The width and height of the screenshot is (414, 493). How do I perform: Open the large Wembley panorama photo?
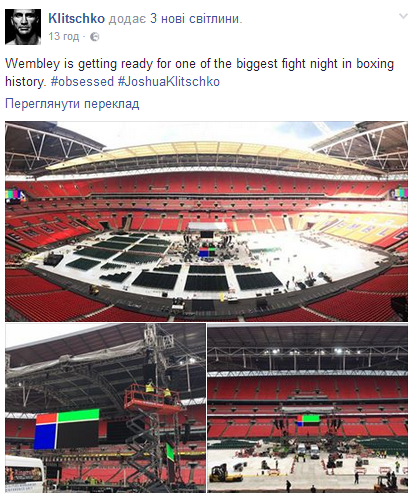coord(206,221)
